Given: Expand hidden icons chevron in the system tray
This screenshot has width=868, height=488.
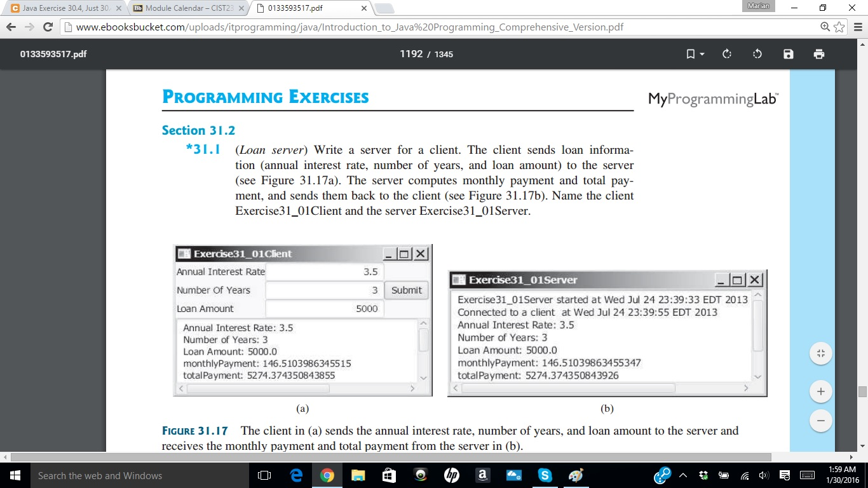Looking at the screenshot, I should click(x=682, y=475).
